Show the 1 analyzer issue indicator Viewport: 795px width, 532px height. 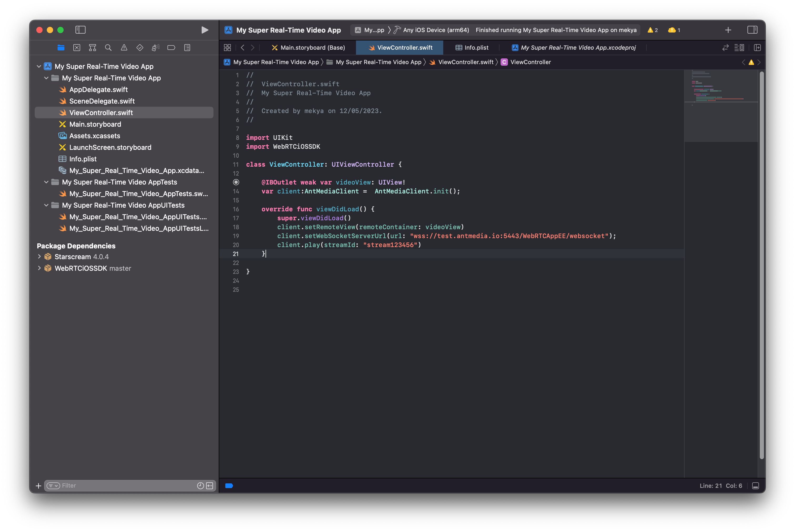pos(674,30)
